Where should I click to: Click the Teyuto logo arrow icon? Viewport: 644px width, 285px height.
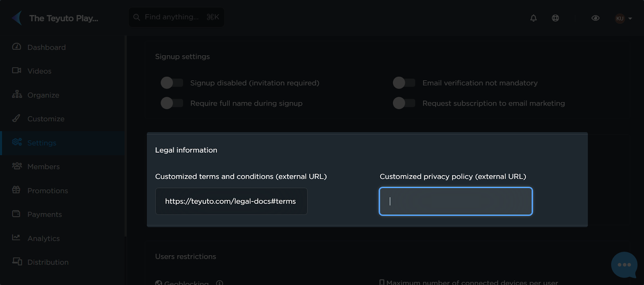(x=17, y=18)
